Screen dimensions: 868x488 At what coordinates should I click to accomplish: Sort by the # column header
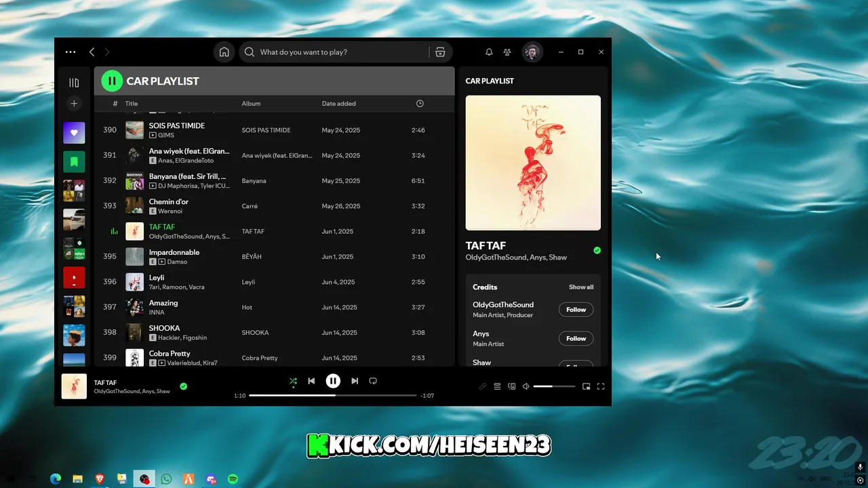115,104
